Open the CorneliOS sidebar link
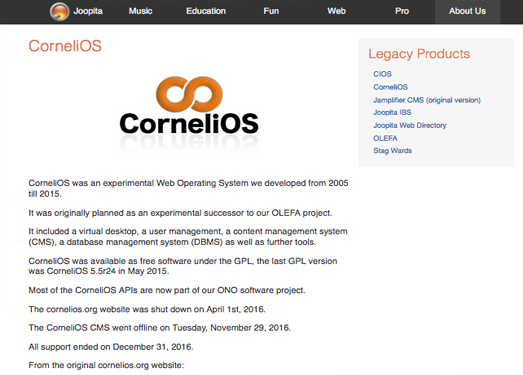This screenshot has height=375, width=523. tap(390, 87)
